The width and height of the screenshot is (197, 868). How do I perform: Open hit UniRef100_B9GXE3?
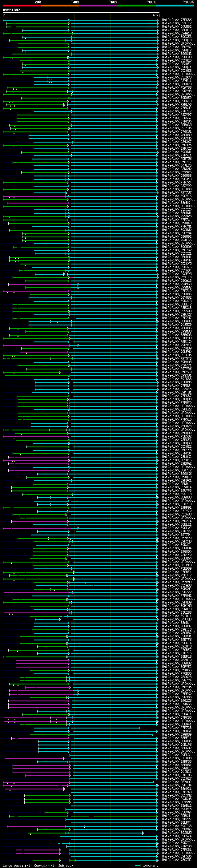click(177, 37)
